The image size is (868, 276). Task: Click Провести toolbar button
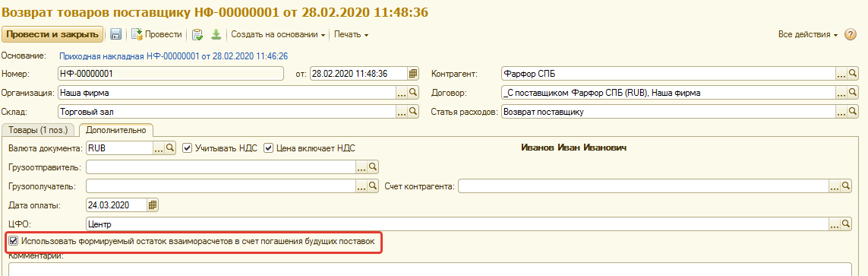(156, 34)
